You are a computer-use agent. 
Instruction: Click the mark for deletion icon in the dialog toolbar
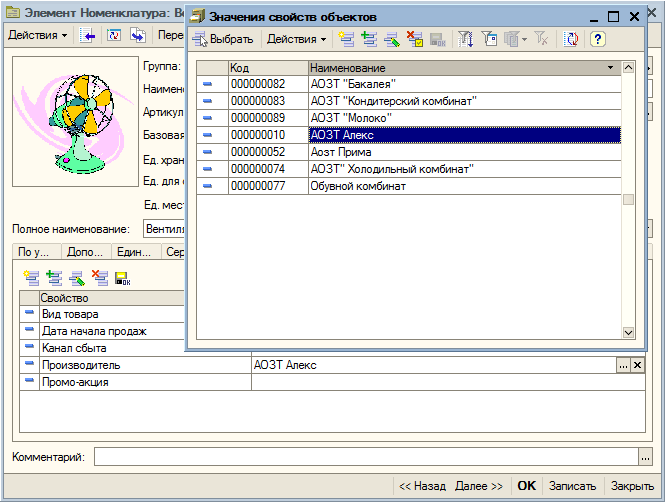[x=414, y=39]
